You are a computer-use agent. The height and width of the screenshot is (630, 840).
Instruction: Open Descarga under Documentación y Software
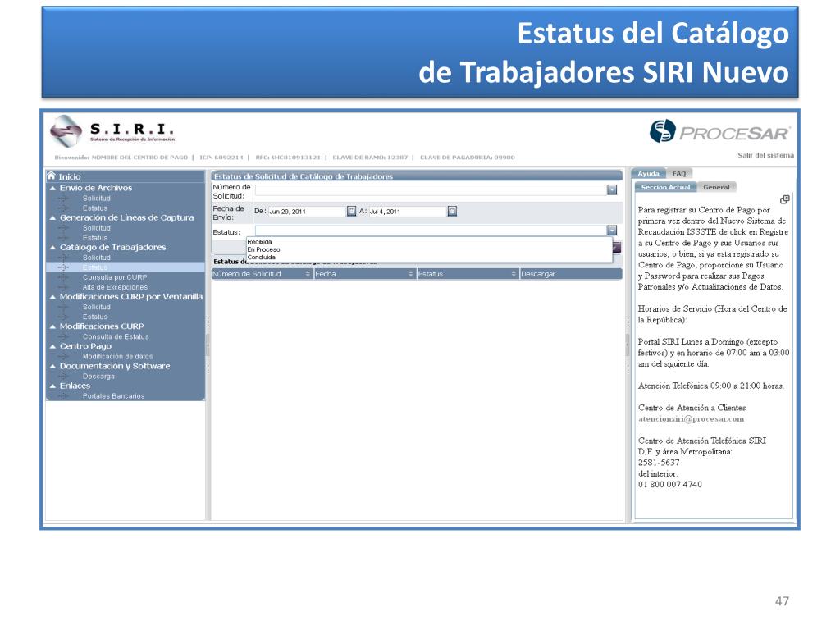[x=98, y=377]
